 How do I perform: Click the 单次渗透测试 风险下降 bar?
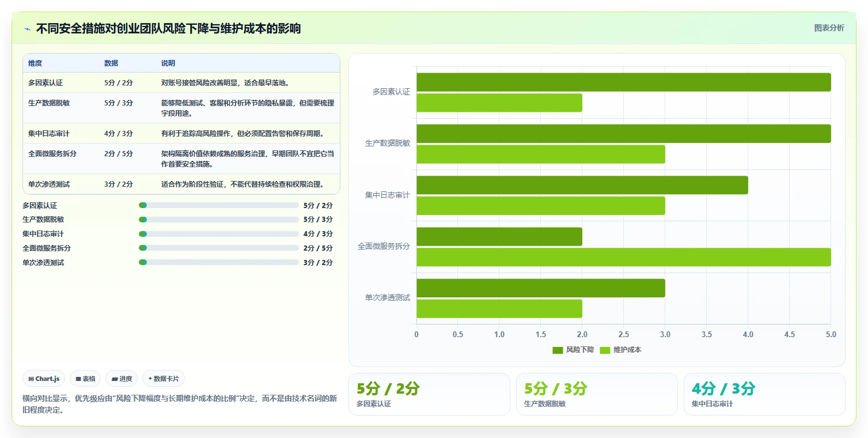tap(541, 288)
